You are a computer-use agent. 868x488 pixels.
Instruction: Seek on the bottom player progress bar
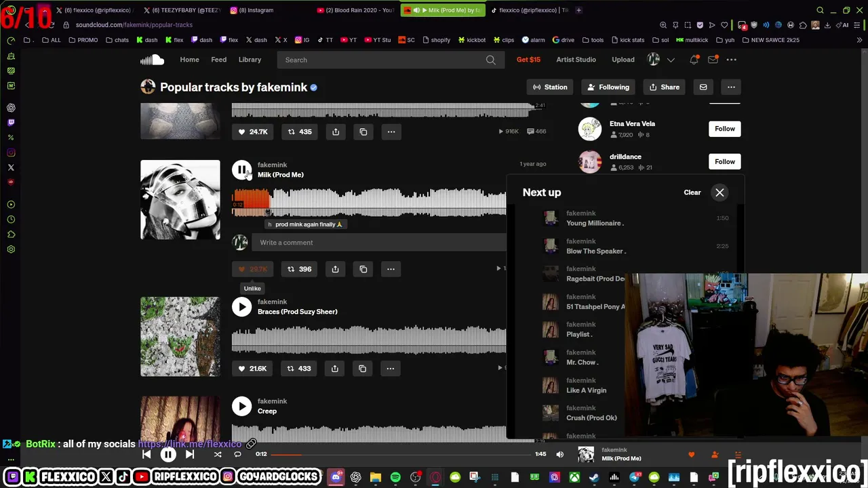click(x=400, y=454)
